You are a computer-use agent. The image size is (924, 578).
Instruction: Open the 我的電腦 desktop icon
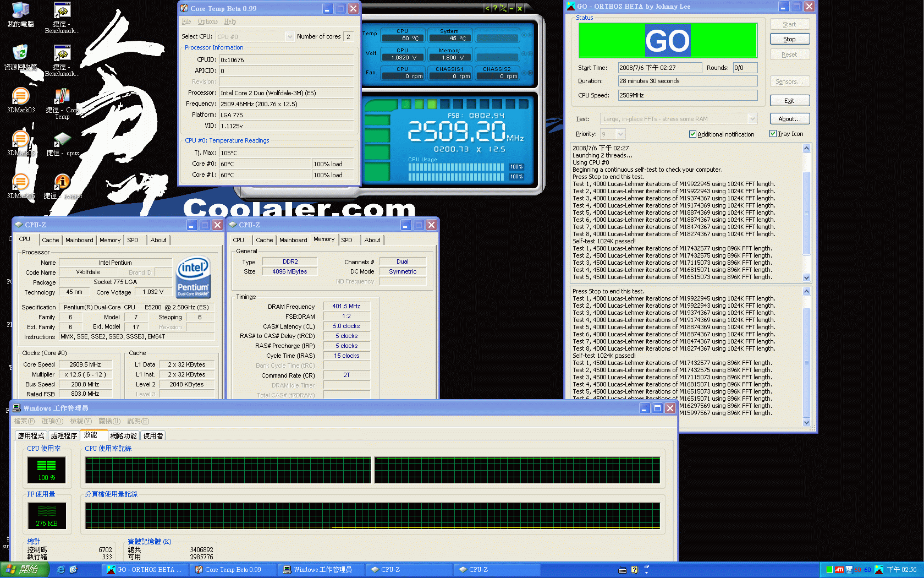pos(20,15)
